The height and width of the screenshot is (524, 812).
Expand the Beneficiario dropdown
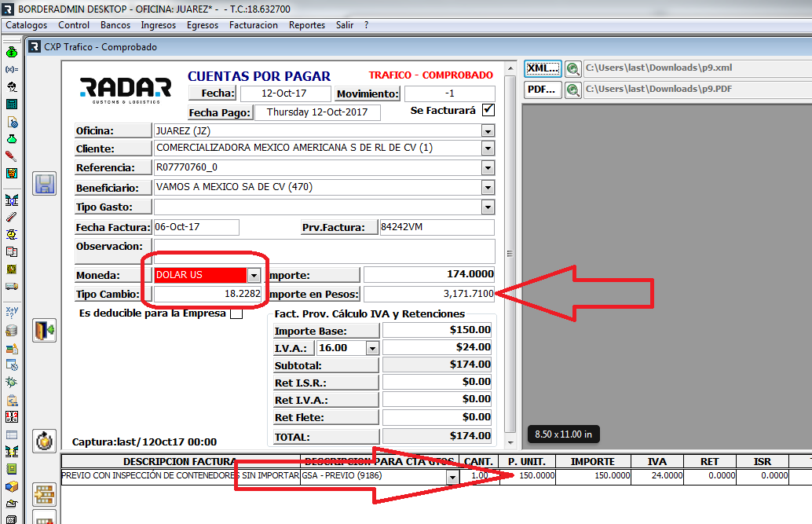click(x=488, y=188)
